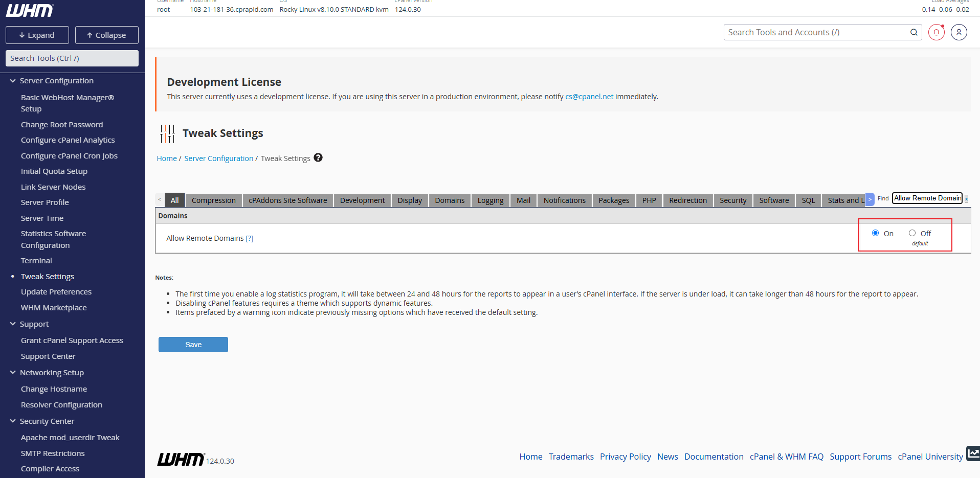This screenshot has height=478, width=980.
Task: Click the WHM footer logo
Action: 181,459
